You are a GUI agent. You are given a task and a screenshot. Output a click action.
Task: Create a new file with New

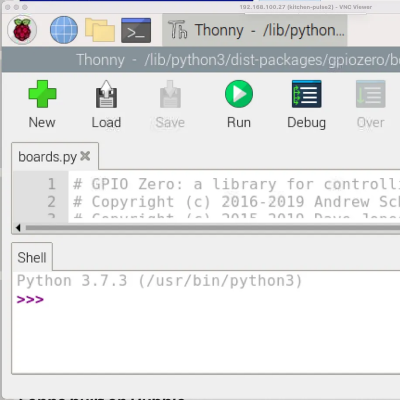[42, 104]
